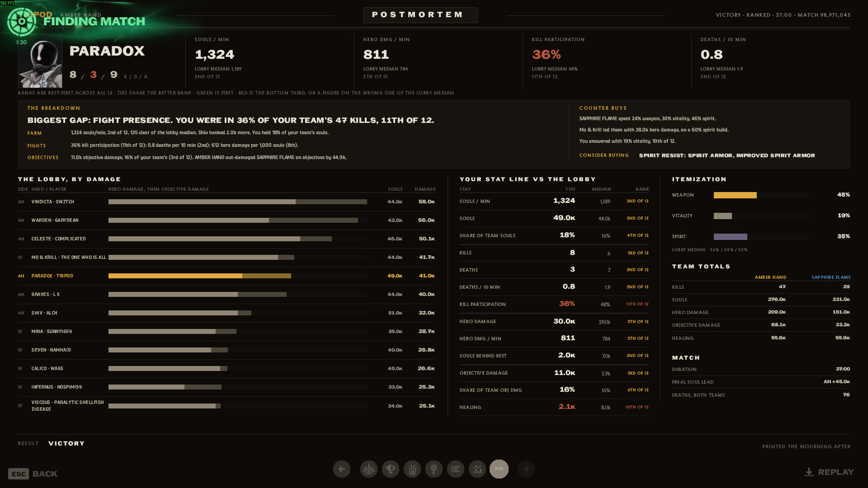
Task: Click the Paradox damage bar in the lobby list
Action: click(x=200, y=276)
